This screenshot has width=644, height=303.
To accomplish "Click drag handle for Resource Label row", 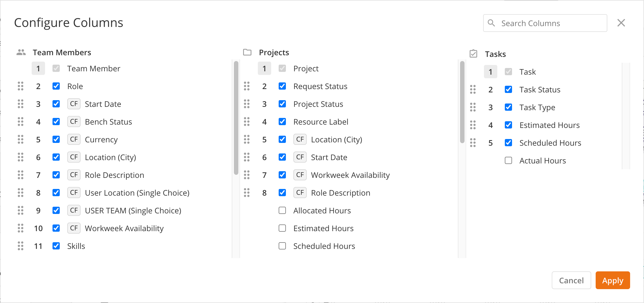I will [x=247, y=122].
